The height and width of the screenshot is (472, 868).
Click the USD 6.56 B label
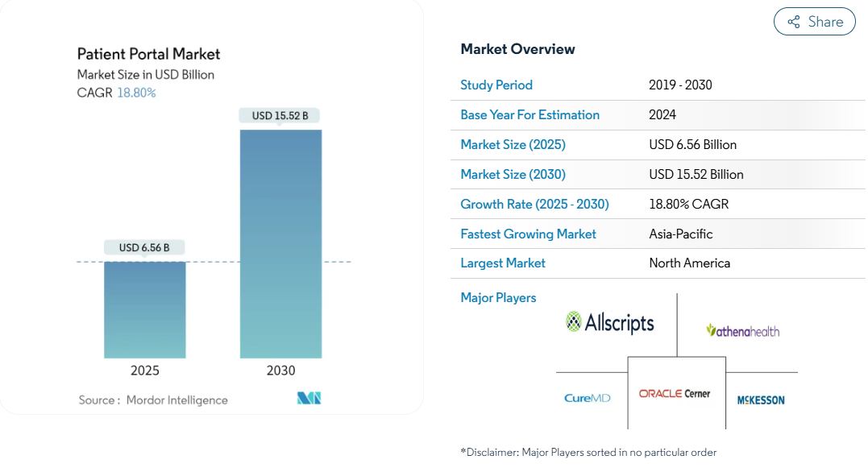(144, 247)
